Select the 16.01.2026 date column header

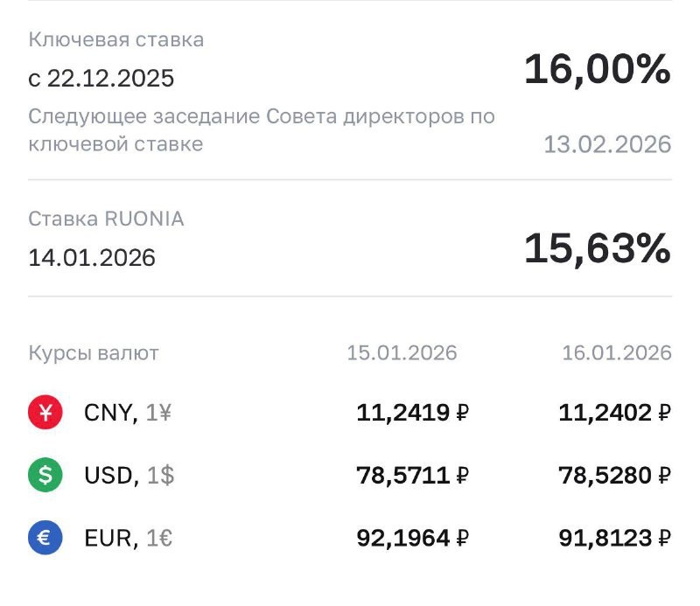pos(616,353)
